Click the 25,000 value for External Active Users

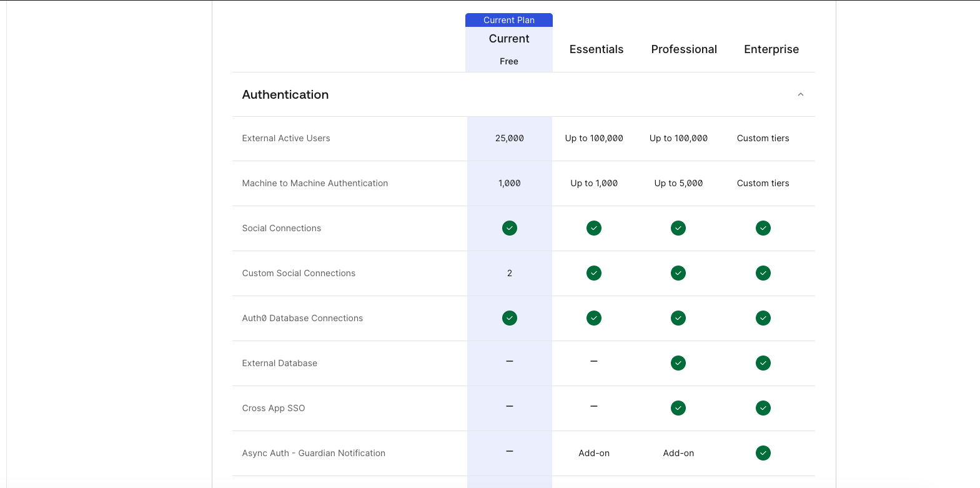click(x=510, y=138)
